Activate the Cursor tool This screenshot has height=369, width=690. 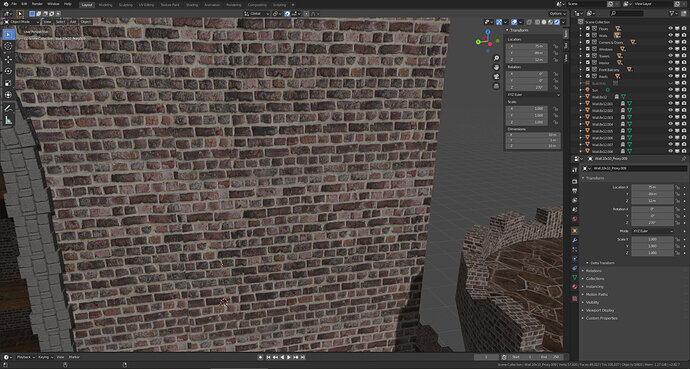[8, 46]
